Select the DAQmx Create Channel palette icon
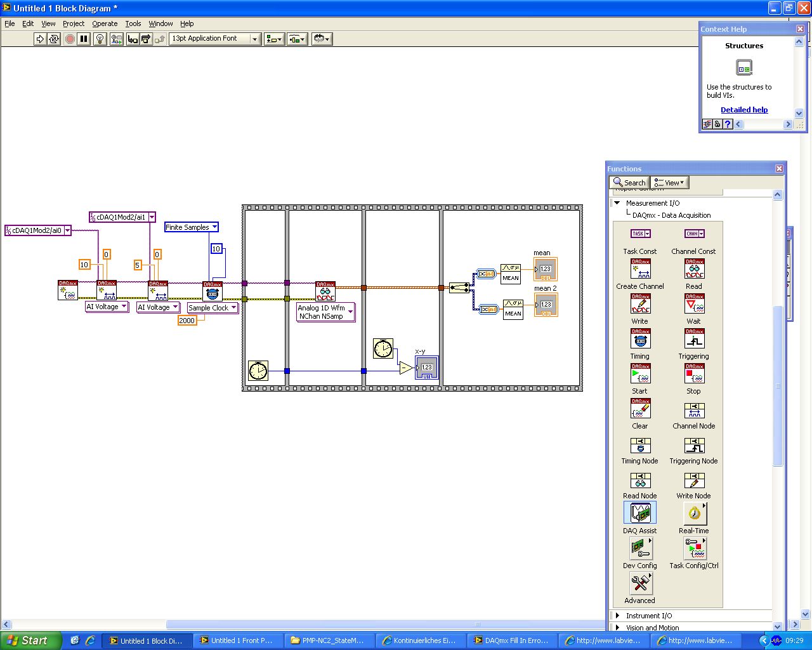812x650 pixels. click(x=641, y=269)
